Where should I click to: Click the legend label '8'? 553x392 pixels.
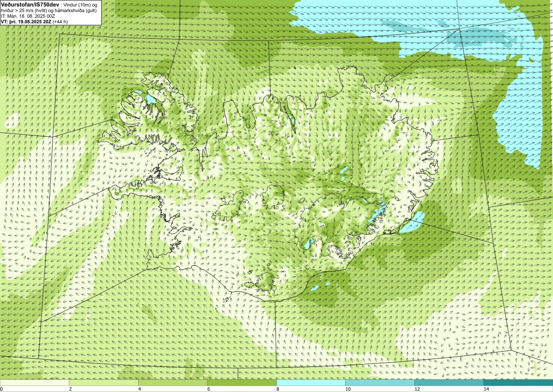pos(278,389)
